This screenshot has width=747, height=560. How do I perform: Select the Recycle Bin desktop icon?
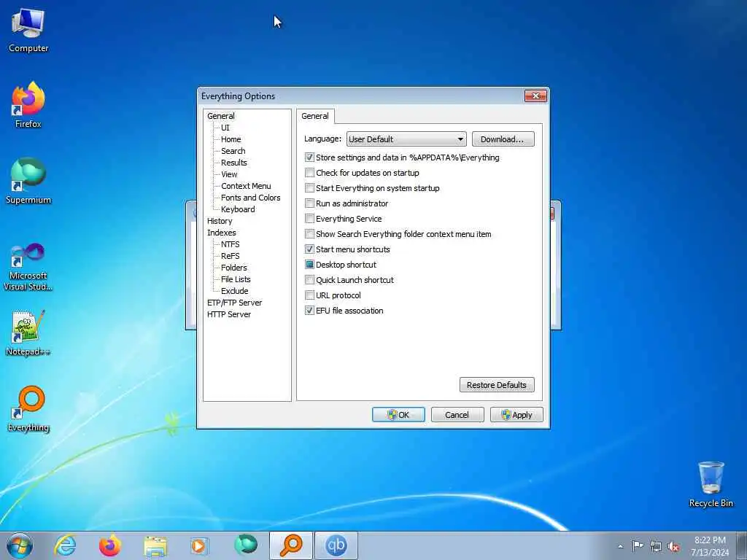[x=711, y=484]
